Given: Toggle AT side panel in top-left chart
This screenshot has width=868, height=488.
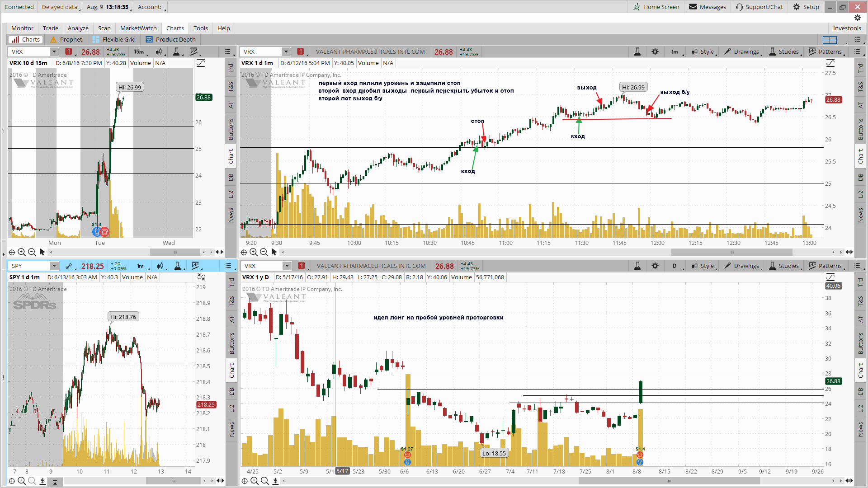Looking at the screenshot, I should coord(231,105).
